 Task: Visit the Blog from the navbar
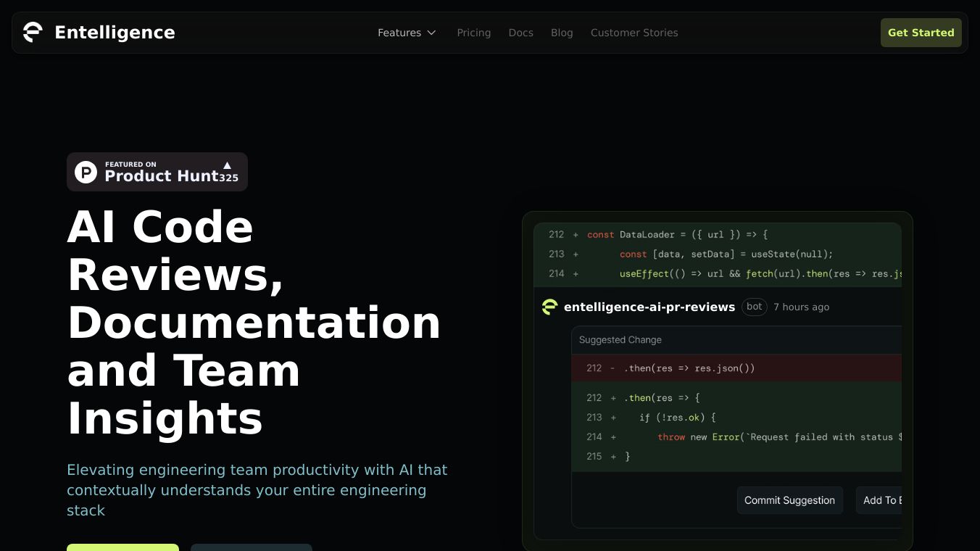(x=562, y=33)
